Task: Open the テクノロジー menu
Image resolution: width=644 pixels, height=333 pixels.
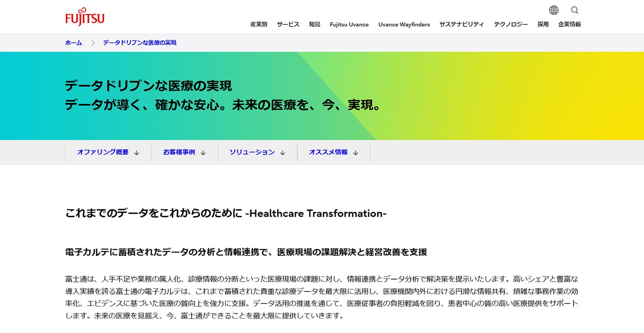Action: (511, 24)
